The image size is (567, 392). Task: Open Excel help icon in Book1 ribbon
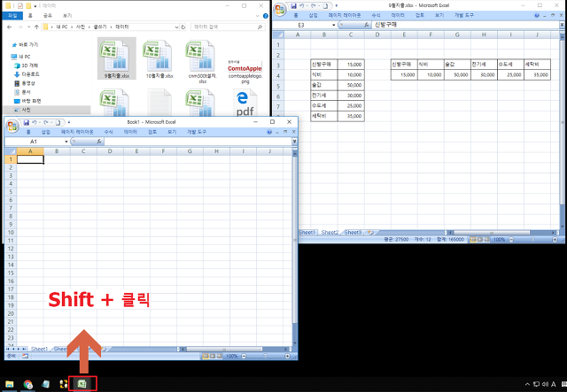coord(269,132)
